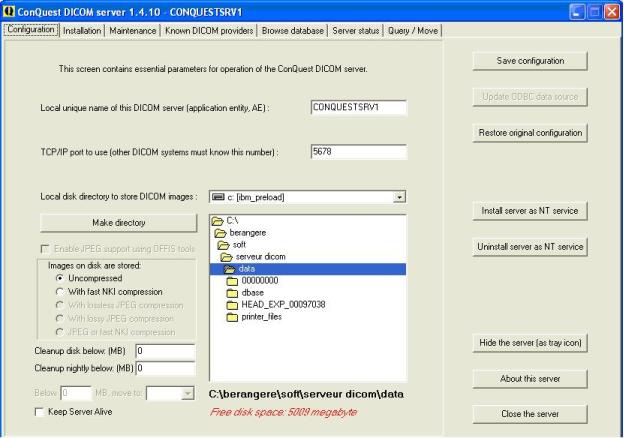Image resolution: width=624 pixels, height=438 pixels.
Task: Click the data open folder icon
Action: point(230,269)
